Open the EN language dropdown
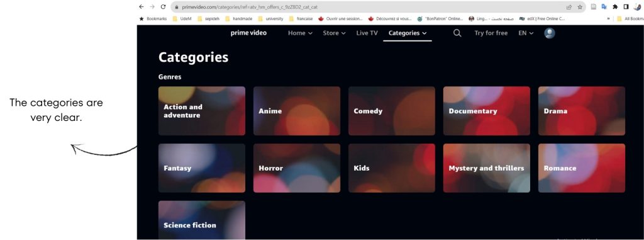 pyautogui.click(x=526, y=33)
